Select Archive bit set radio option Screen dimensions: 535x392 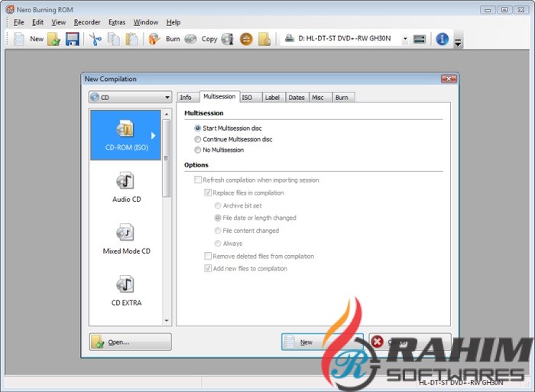point(238,206)
